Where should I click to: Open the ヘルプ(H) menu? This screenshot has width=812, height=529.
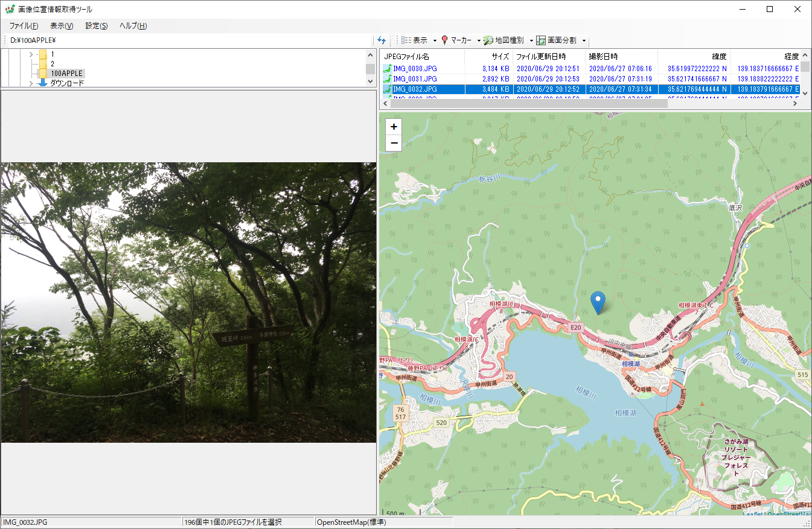[x=133, y=26]
